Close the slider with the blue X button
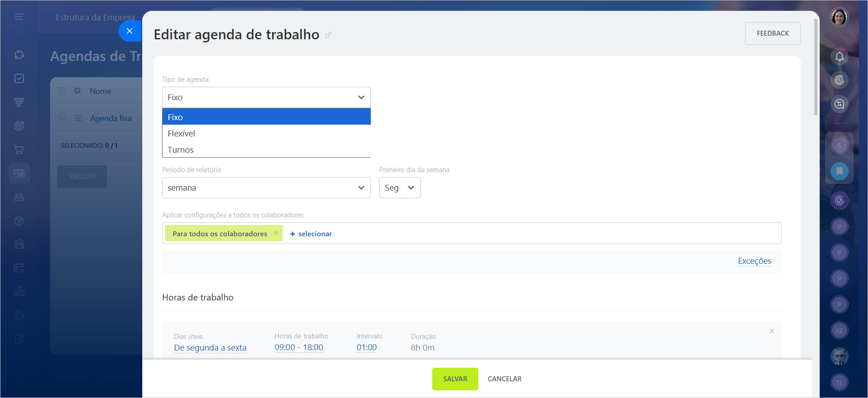The height and width of the screenshot is (398, 868). click(x=130, y=31)
